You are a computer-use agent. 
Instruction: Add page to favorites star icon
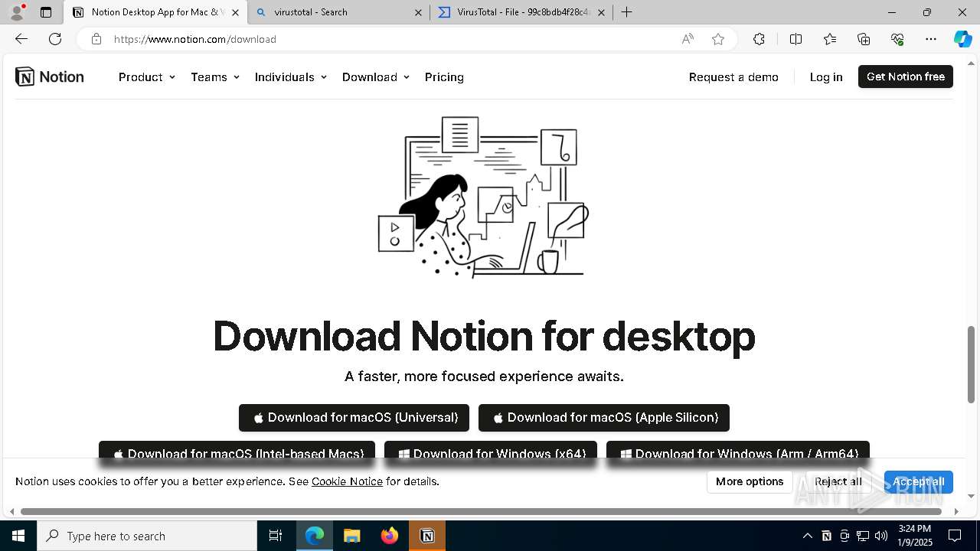coord(718,39)
